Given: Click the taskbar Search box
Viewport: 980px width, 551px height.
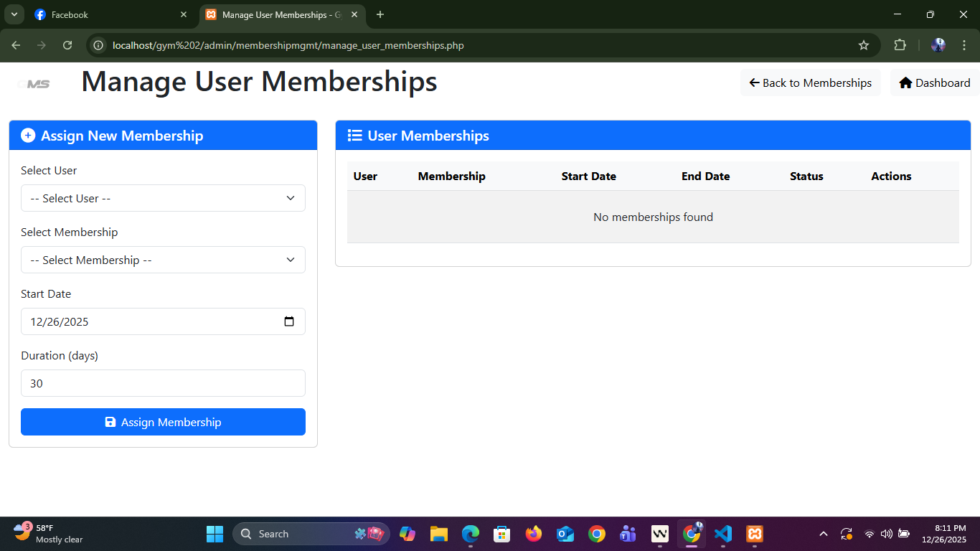Looking at the screenshot, I should tap(311, 534).
